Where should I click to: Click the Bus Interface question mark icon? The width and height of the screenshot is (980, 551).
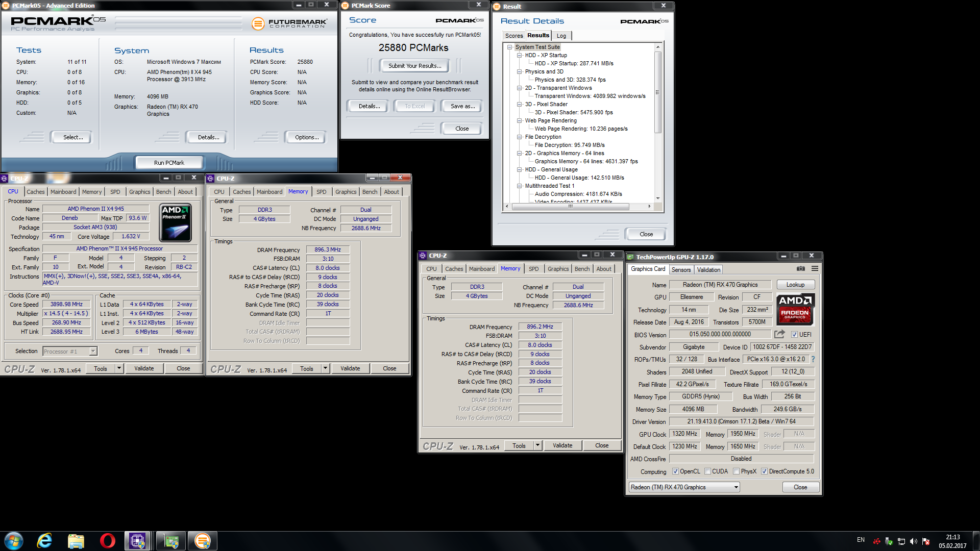coord(813,359)
